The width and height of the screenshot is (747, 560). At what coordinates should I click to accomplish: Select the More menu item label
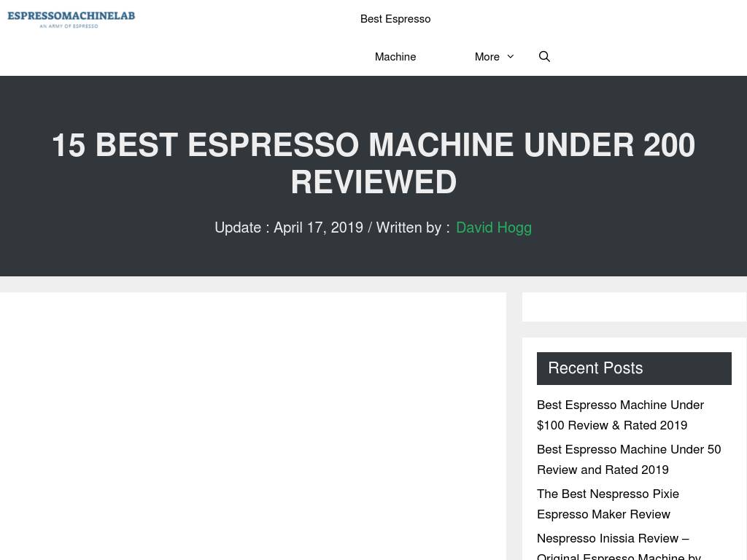pos(487,57)
